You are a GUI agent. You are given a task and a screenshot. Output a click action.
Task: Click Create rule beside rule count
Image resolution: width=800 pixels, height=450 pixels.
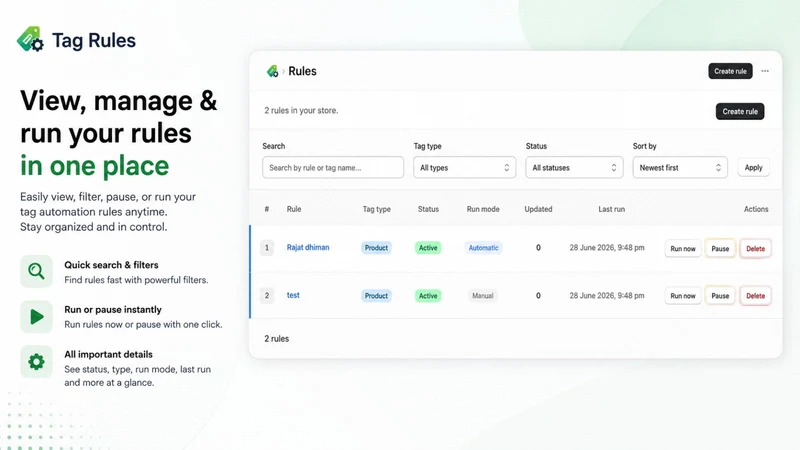point(740,111)
